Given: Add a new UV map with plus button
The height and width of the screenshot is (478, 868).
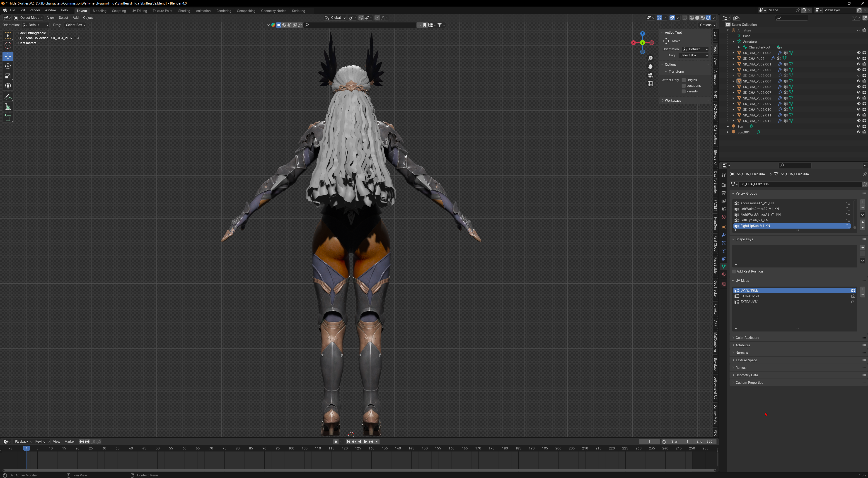Looking at the screenshot, I should coord(863,289).
